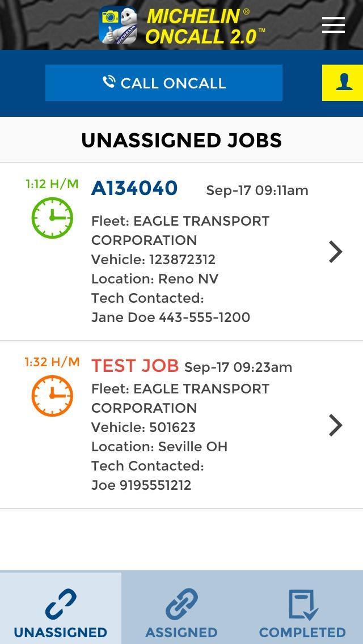Tap the broken-link Unassigned icon

pos(60,604)
